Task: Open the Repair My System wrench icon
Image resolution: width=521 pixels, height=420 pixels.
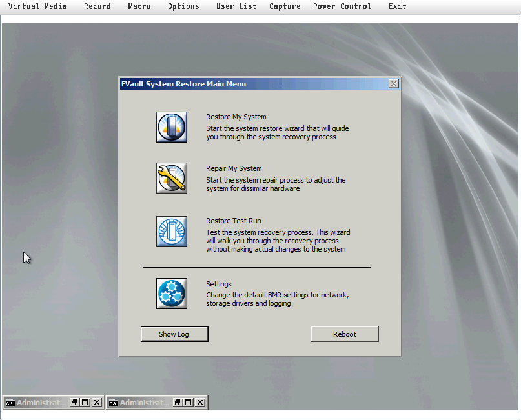Action: 172,178
